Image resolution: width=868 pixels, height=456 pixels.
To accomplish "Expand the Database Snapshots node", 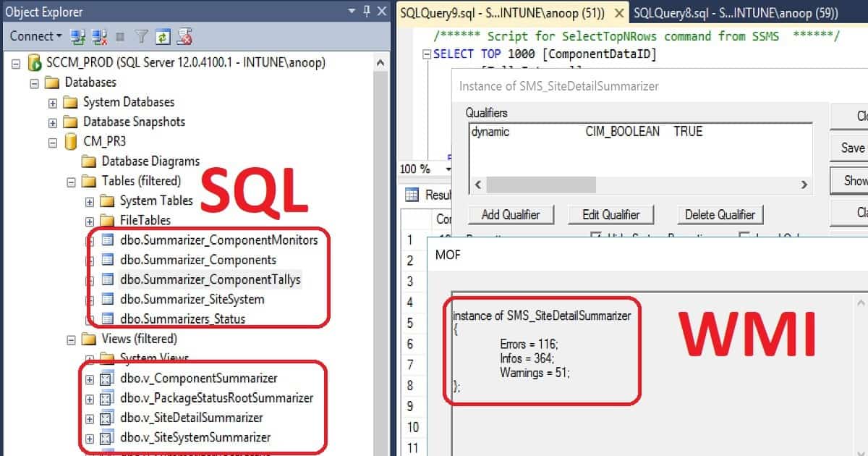I will click(x=53, y=122).
